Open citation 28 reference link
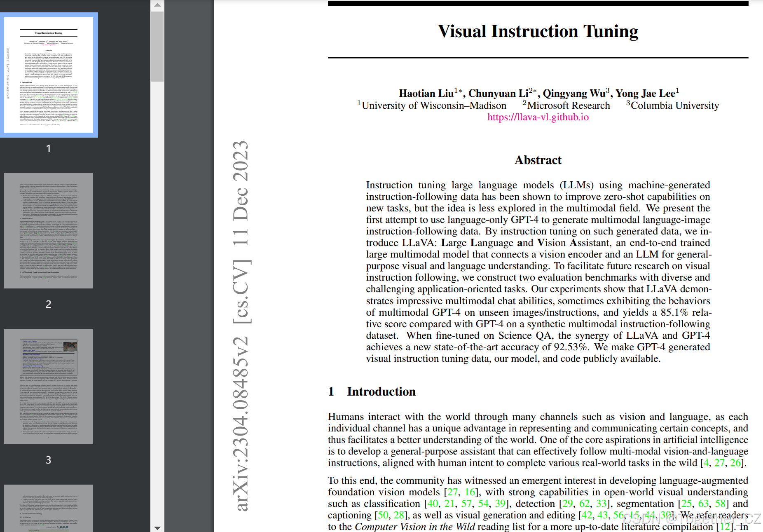The image size is (763, 532). 399,515
